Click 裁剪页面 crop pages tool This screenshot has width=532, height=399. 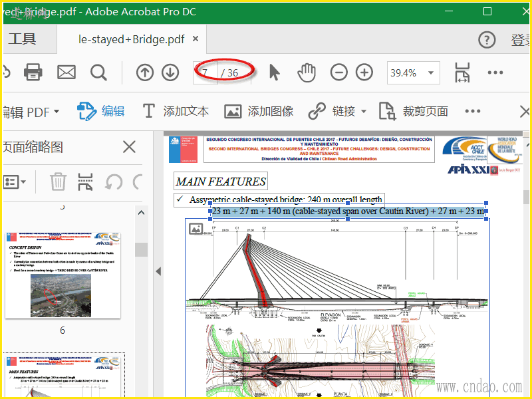[x=413, y=111]
